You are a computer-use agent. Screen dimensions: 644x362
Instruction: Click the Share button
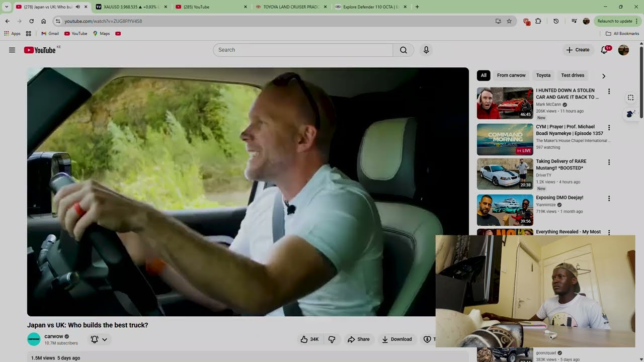(x=359, y=339)
